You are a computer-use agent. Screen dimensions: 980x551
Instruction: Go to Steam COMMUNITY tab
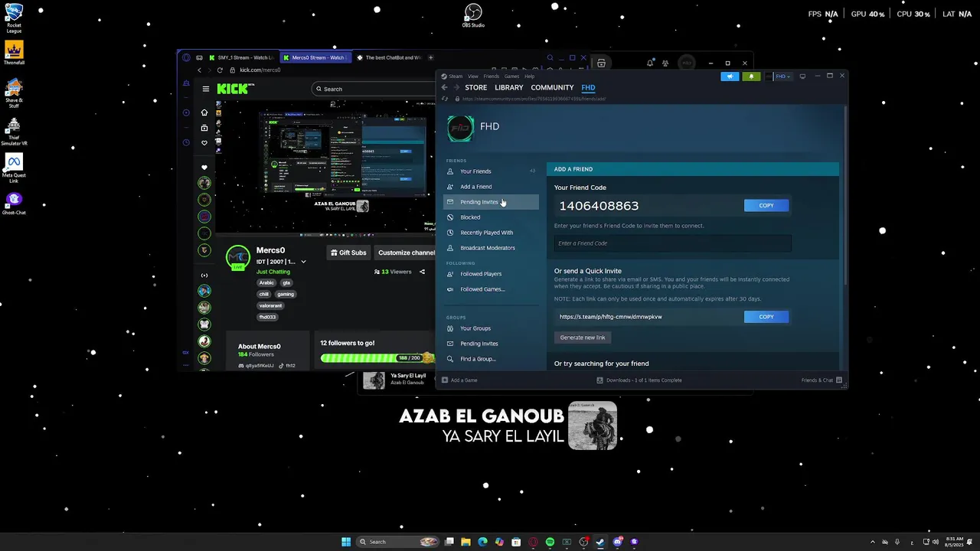(x=552, y=87)
